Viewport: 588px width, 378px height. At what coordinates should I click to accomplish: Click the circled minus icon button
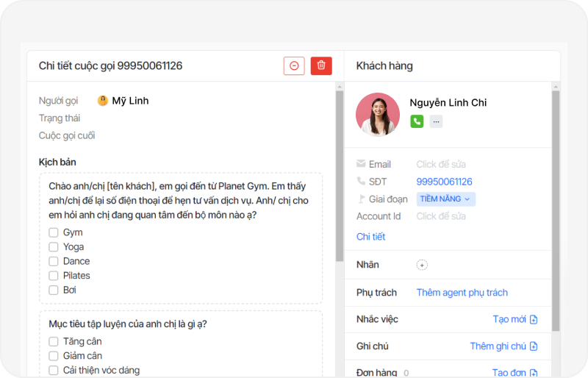pyautogui.click(x=294, y=65)
